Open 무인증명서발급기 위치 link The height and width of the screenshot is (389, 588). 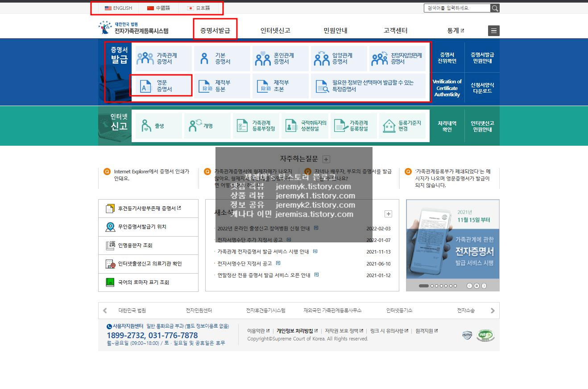coord(148,227)
